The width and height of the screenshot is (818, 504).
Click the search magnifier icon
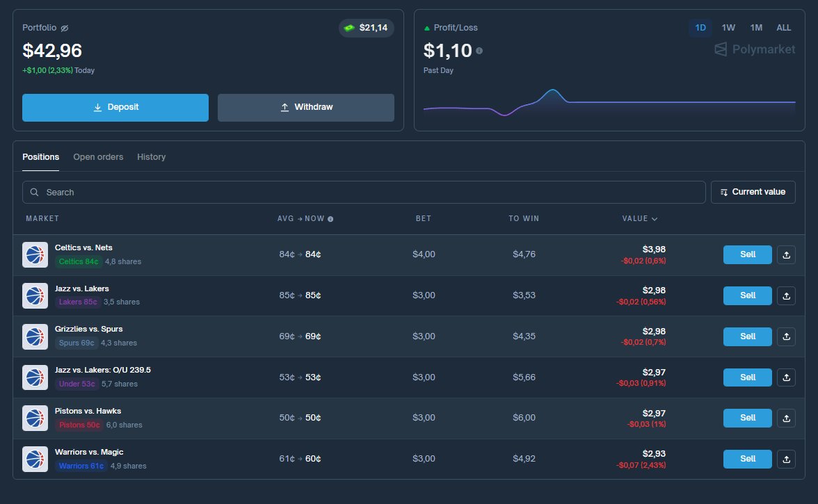[x=34, y=192]
